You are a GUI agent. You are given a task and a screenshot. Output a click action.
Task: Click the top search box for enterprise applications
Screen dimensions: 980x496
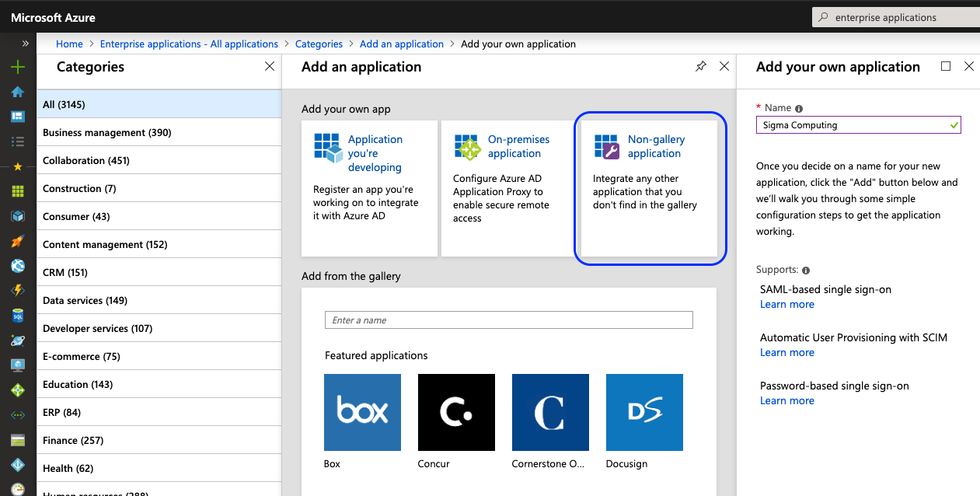click(895, 17)
